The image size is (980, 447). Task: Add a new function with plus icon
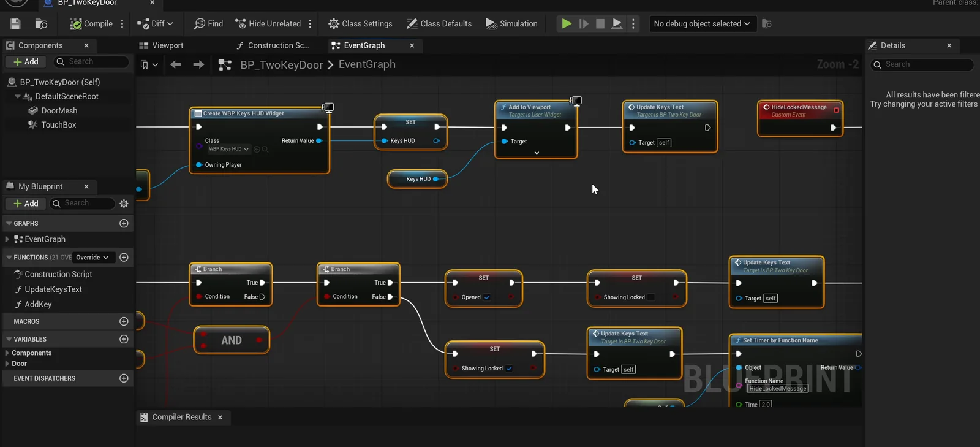click(x=124, y=258)
